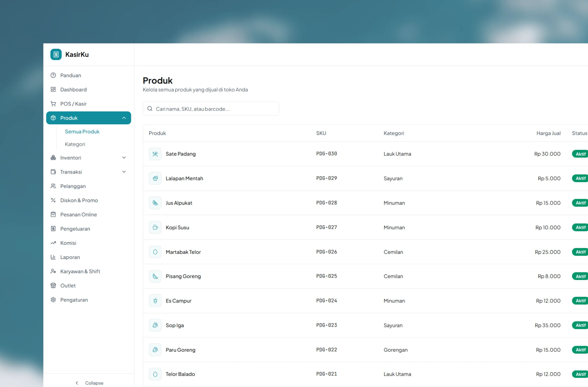Click Aktif badge for Jus Alpukat

click(x=580, y=203)
